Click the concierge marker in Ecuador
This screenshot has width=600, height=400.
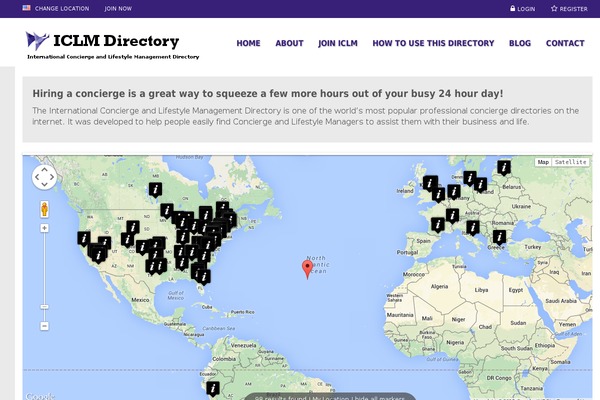pyautogui.click(x=212, y=388)
